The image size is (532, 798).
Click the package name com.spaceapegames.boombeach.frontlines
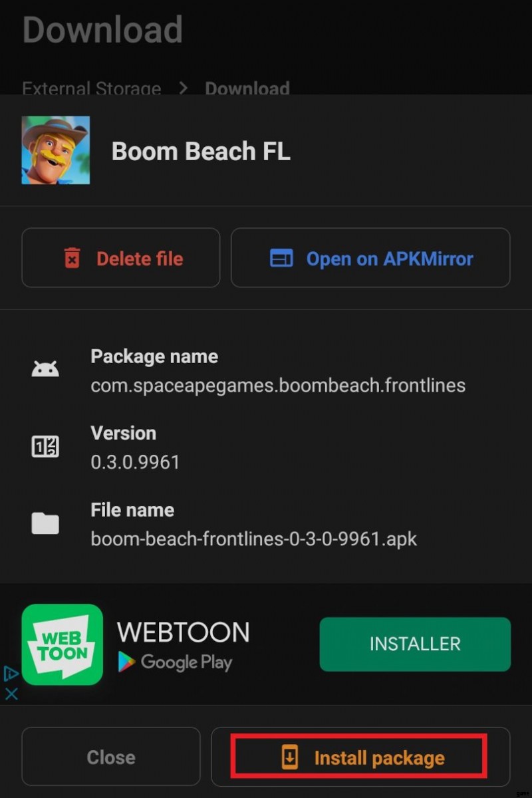pos(278,385)
